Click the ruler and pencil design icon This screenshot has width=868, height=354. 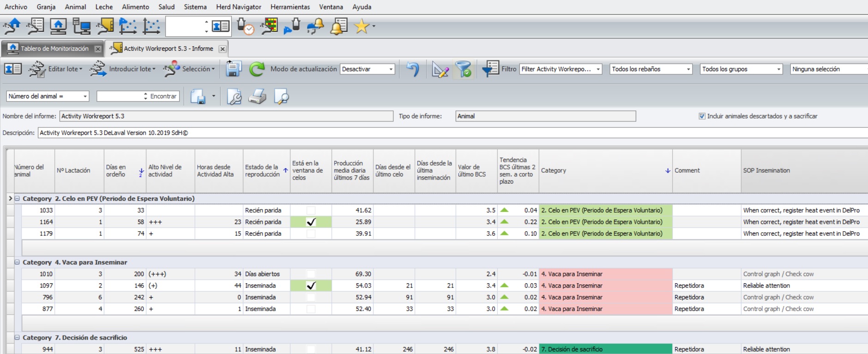[440, 69]
